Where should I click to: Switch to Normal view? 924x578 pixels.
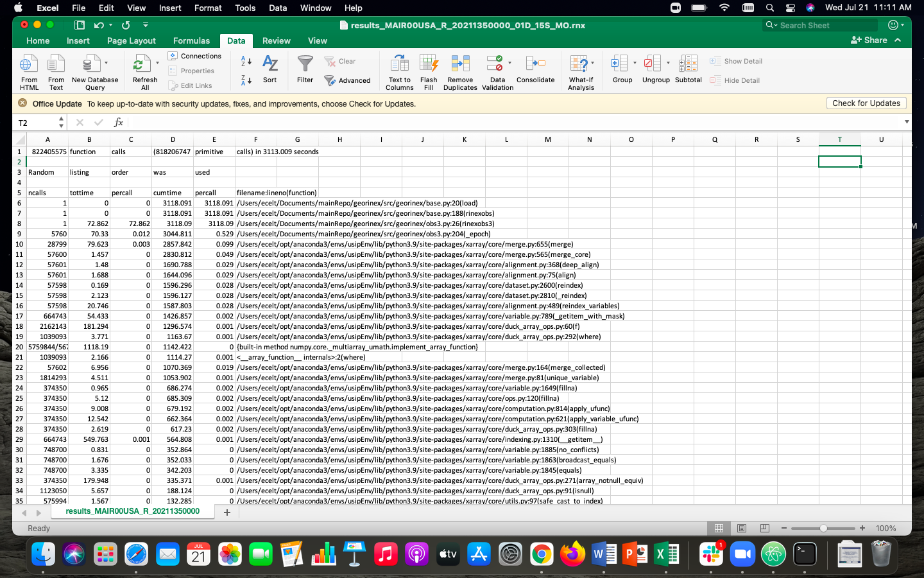719,528
